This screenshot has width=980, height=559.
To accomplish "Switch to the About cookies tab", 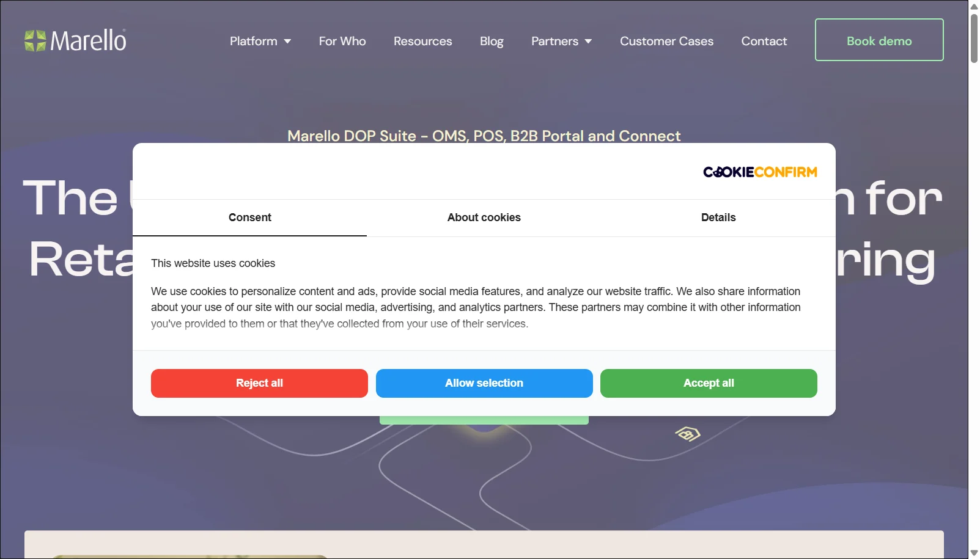I will [x=484, y=217].
